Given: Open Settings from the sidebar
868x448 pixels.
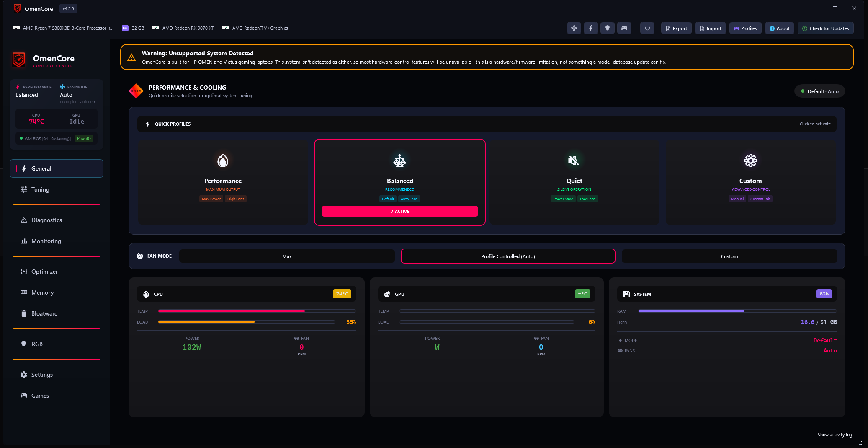Looking at the screenshot, I should coord(57,375).
